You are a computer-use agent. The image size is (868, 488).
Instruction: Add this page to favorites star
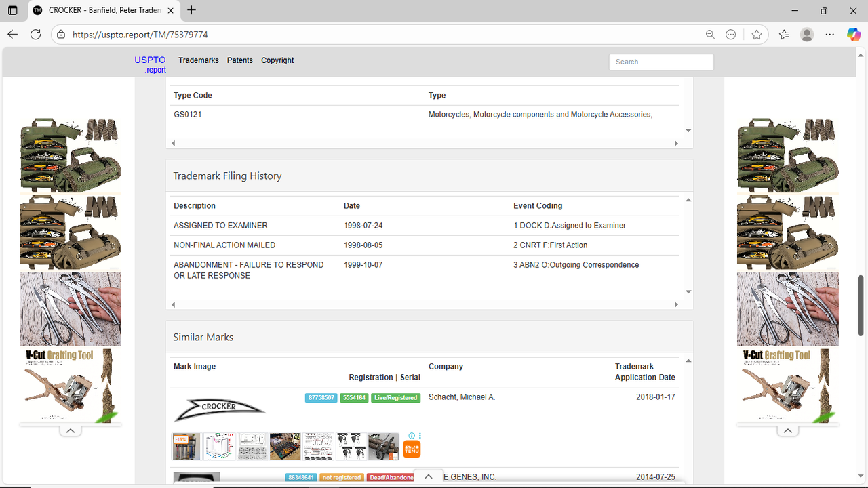point(757,35)
